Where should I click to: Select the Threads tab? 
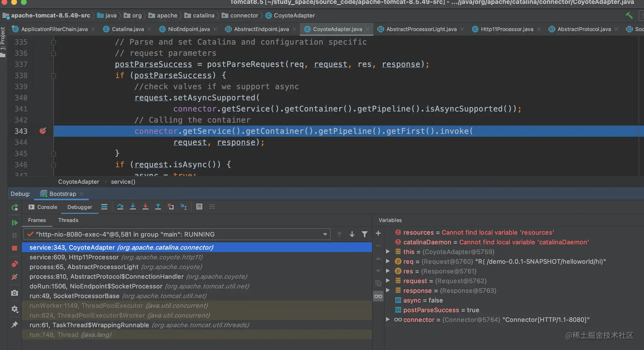click(x=68, y=220)
